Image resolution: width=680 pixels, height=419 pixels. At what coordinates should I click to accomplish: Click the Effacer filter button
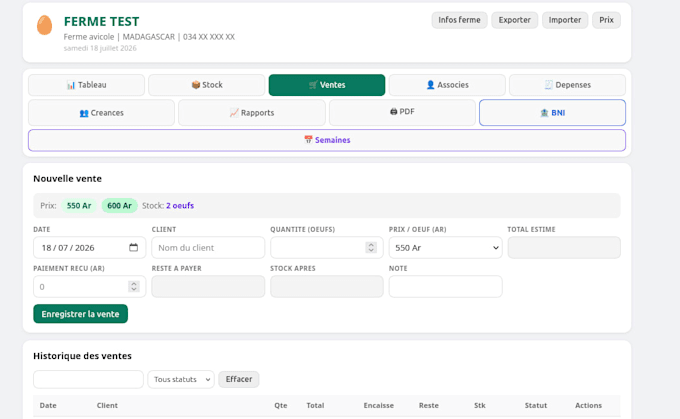(239, 379)
